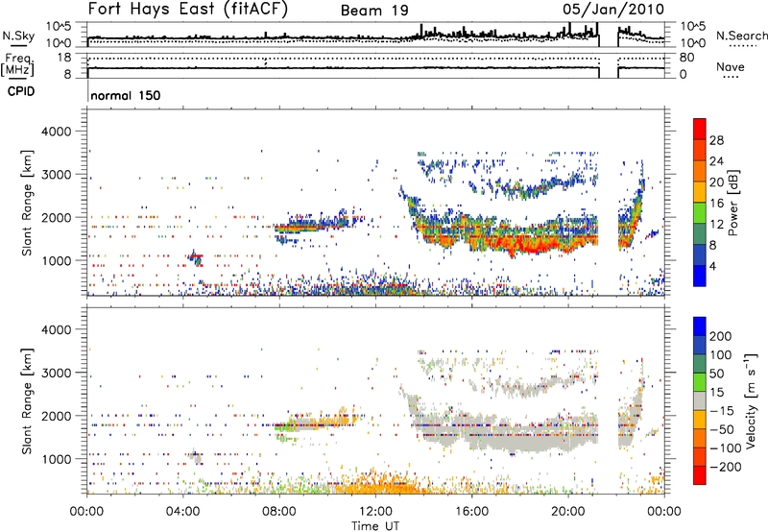
Task: Click power colorbar value '16'
Action: pyautogui.click(x=716, y=204)
